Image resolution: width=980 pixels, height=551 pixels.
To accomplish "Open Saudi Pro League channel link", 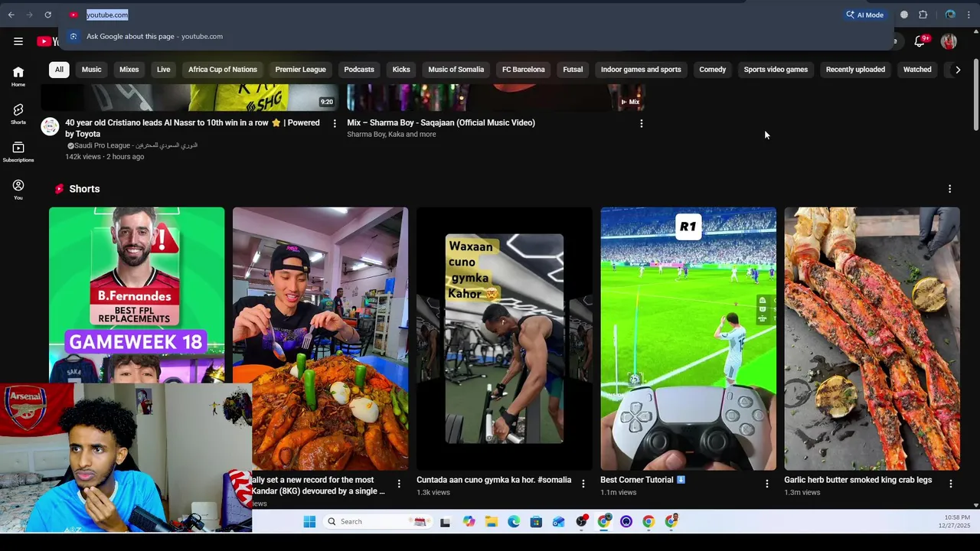I will (x=136, y=145).
